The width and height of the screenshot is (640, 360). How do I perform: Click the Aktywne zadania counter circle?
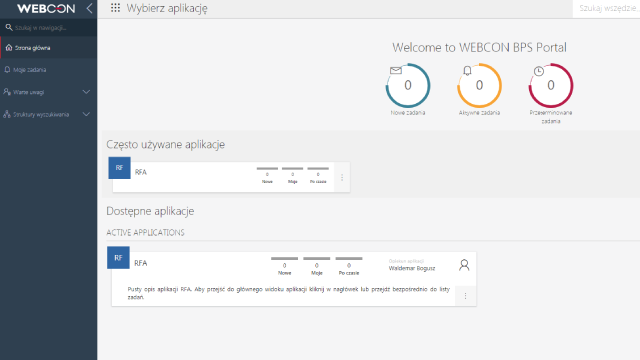coord(479,85)
